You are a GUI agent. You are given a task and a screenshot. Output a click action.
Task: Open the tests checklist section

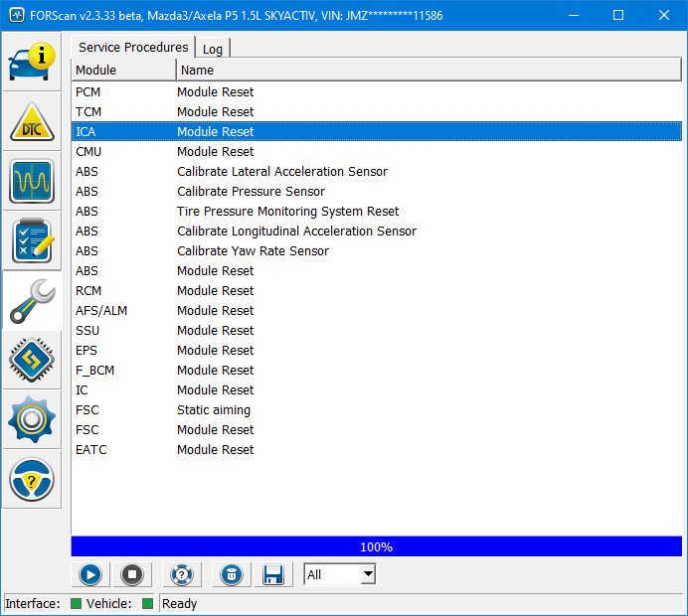(32, 240)
